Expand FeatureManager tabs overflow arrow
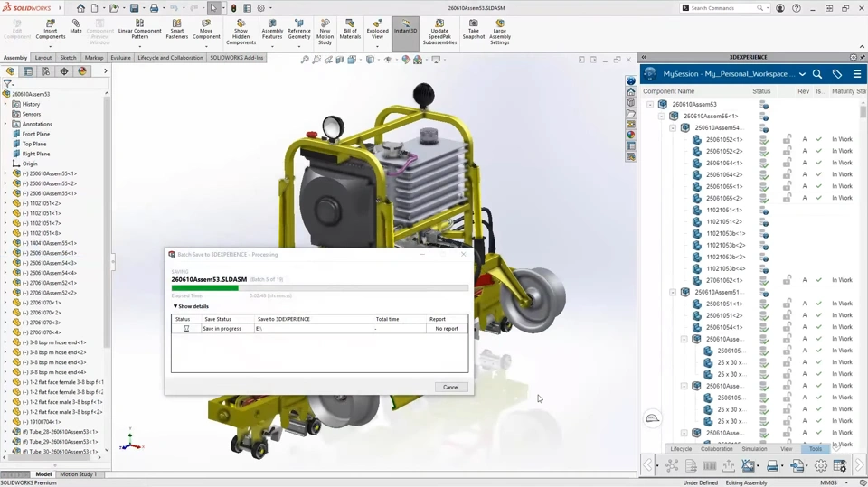This screenshot has height=487, width=868. click(105, 70)
